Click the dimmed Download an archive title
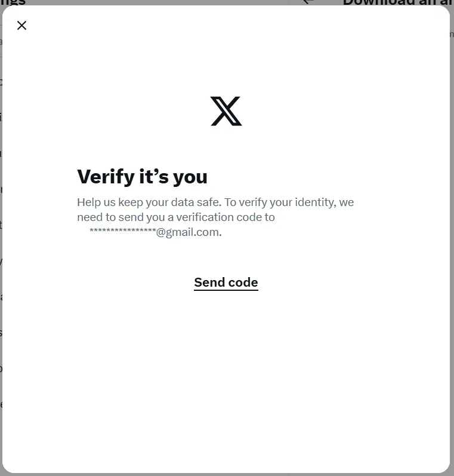 398,2
